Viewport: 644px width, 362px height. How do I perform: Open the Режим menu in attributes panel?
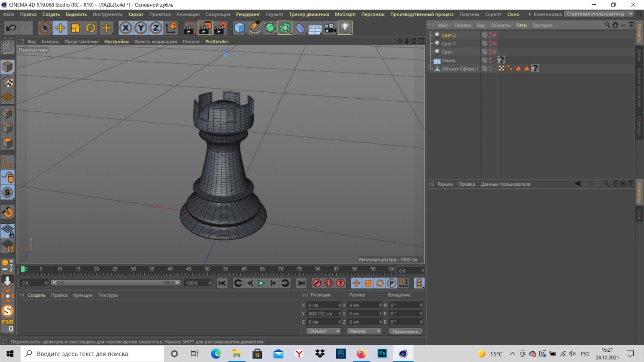tap(445, 184)
